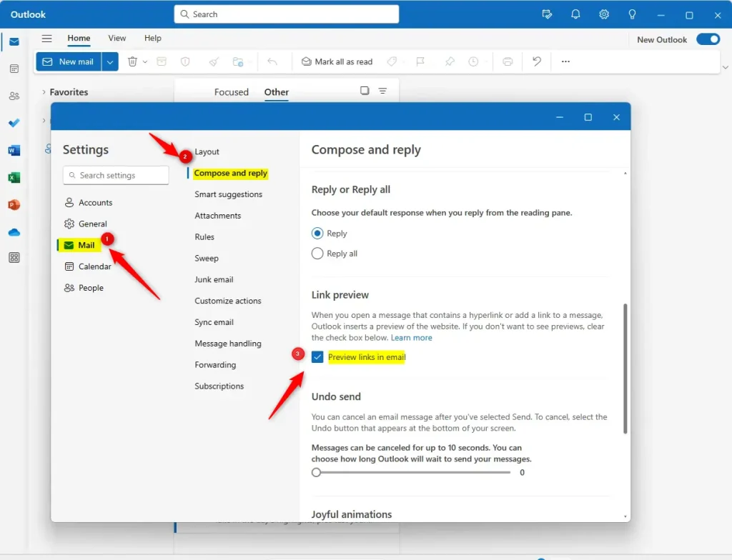Expand the ribbon chevron at right

pyautogui.click(x=725, y=67)
